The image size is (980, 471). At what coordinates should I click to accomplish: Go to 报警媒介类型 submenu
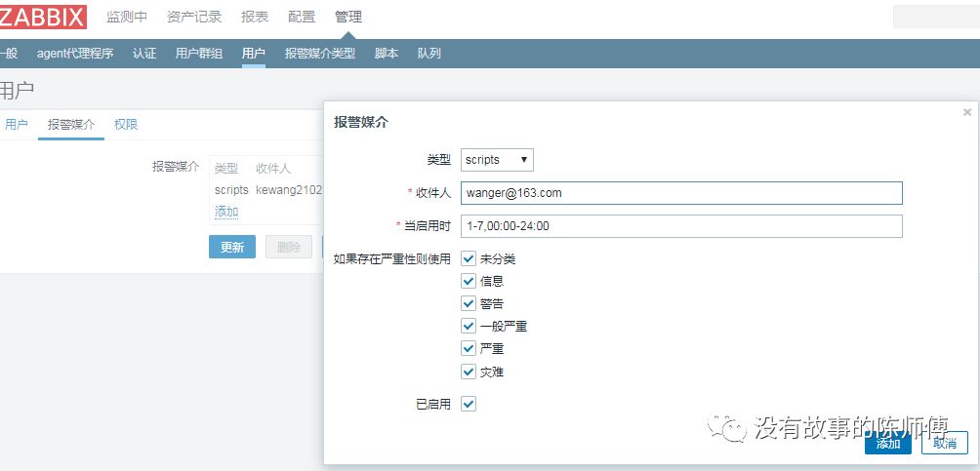click(x=320, y=54)
